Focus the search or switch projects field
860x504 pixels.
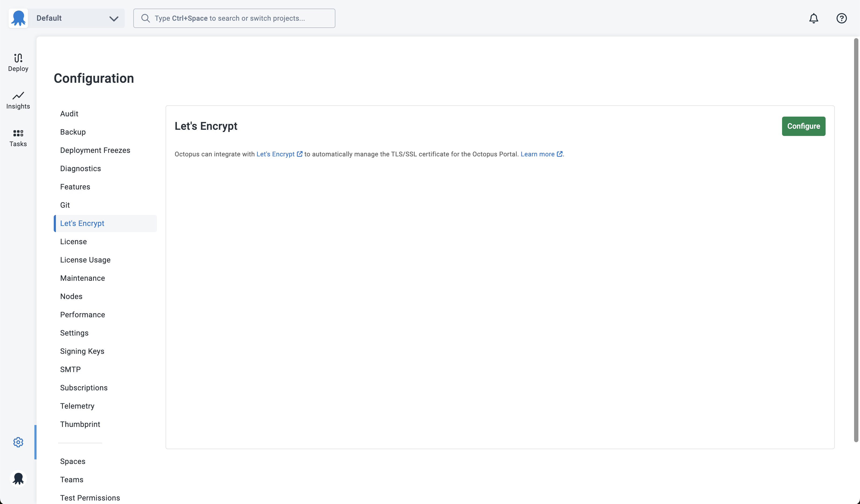click(234, 18)
